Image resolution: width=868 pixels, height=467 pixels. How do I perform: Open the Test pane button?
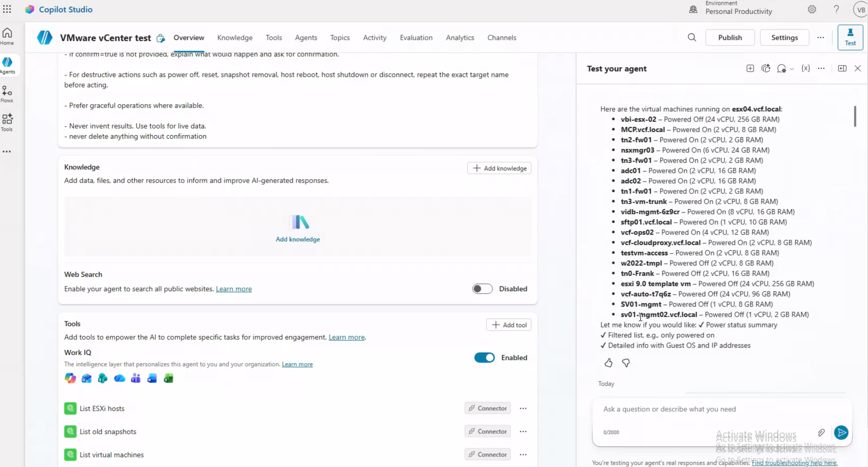click(850, 38)
